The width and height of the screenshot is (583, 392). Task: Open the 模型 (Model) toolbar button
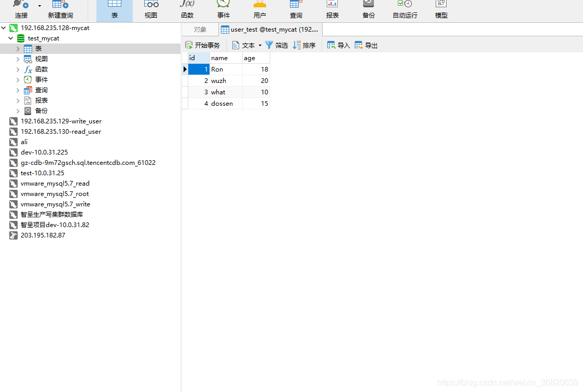[441, 10]
